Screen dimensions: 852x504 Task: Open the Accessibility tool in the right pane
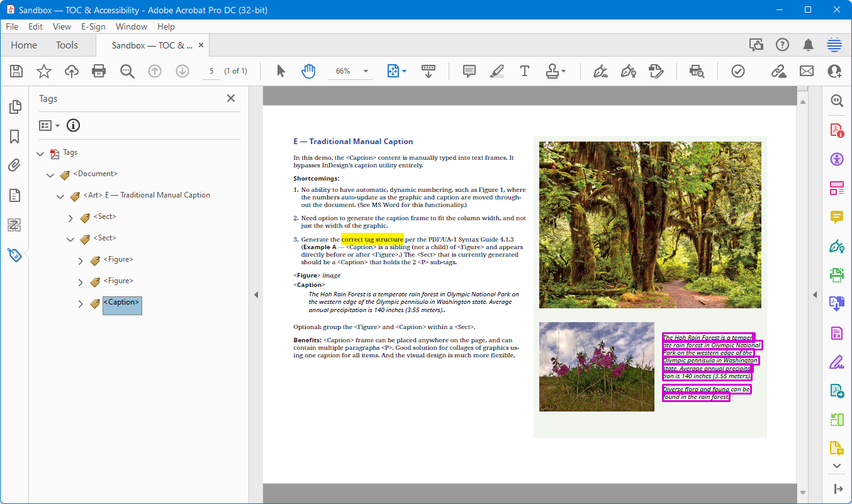[836, 159]
